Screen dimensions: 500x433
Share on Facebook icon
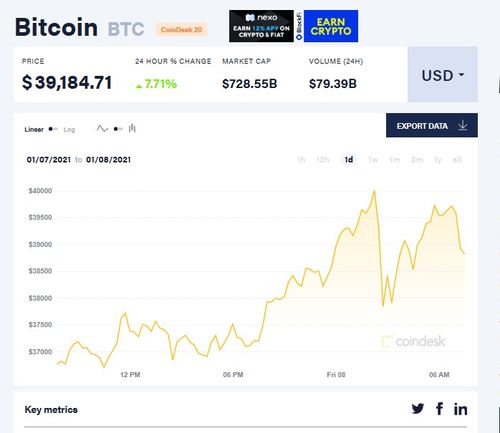[440, 409]
